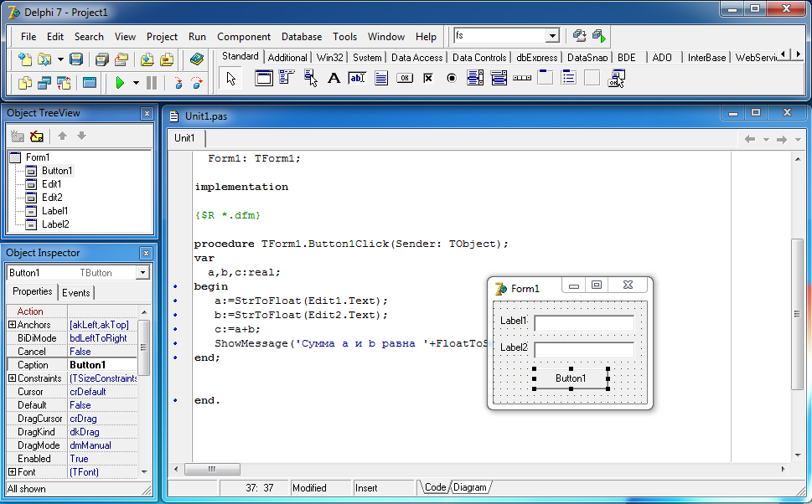Click Add file to project icon
This screenshot has height=504, width=812.
(147, 59)
